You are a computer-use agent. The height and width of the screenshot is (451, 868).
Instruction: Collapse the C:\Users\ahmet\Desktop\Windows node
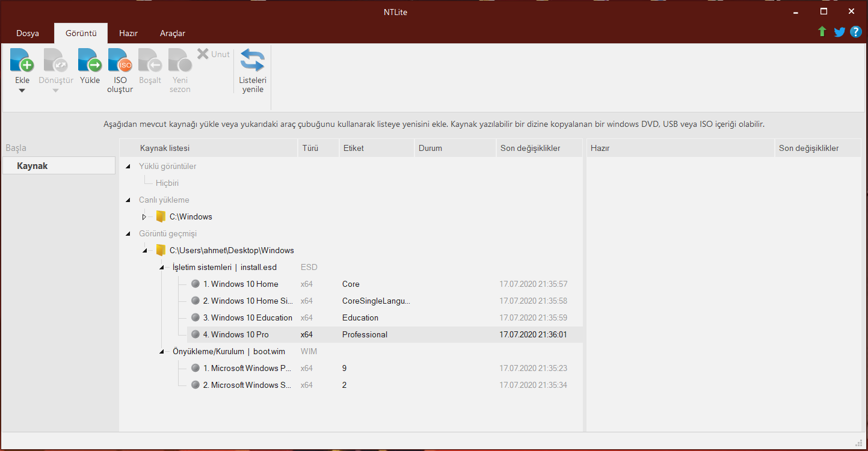144,251
